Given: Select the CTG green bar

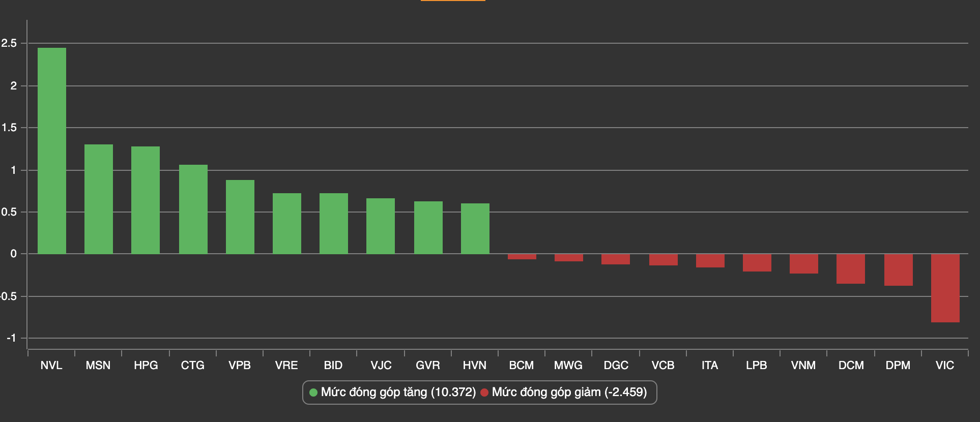Looking at the screenshot, I should (193, 209).
